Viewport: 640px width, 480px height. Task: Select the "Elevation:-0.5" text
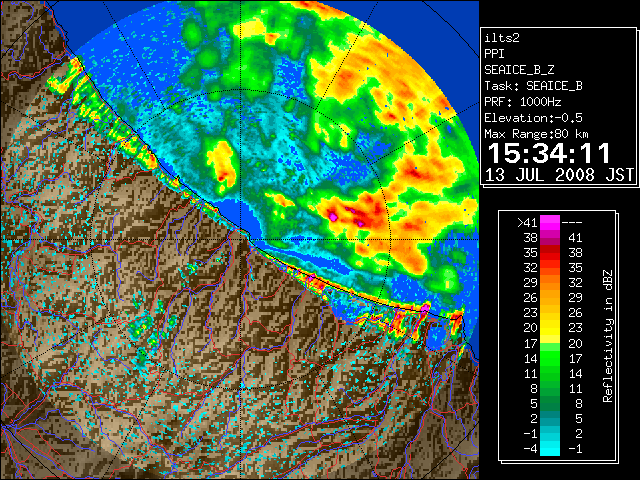(533, 118)
